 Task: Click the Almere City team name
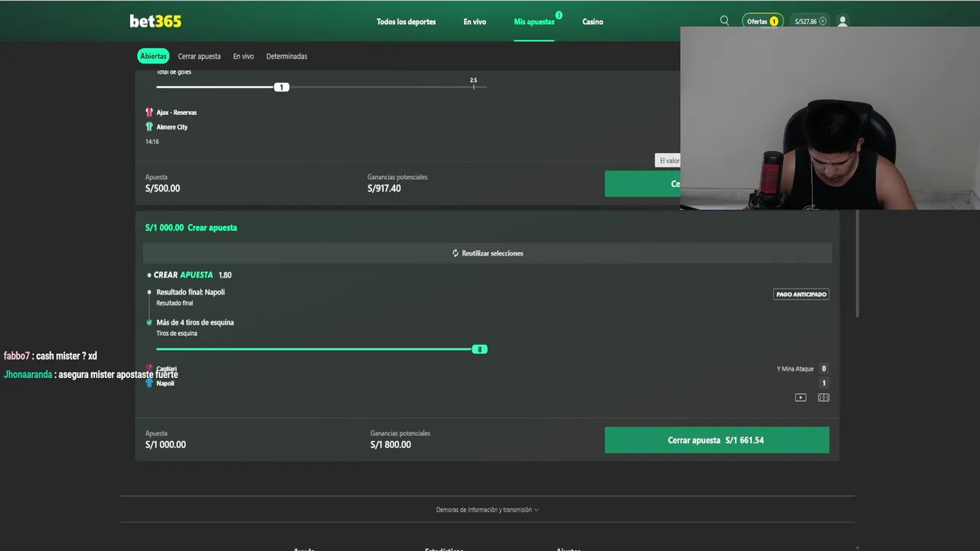[171, 127]
